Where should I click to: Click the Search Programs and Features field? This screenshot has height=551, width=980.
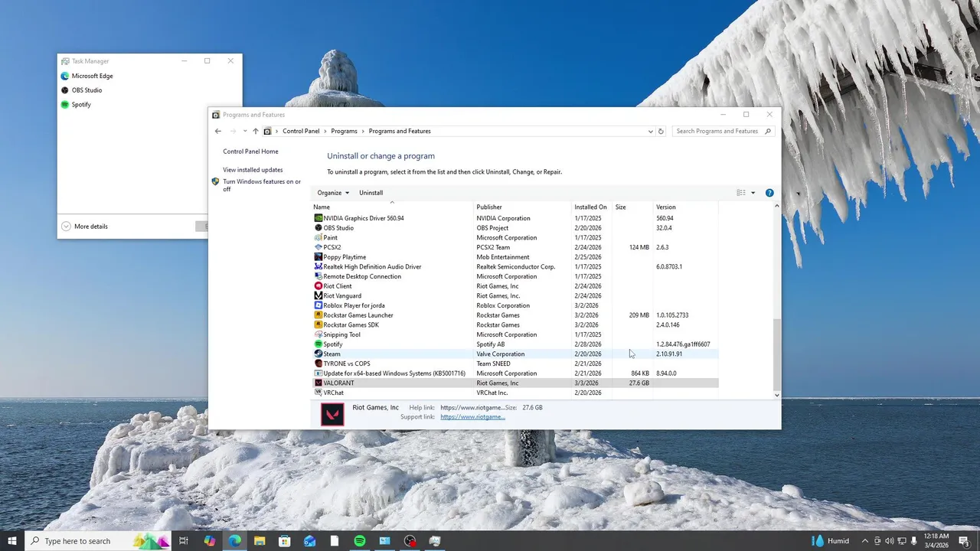723,131
